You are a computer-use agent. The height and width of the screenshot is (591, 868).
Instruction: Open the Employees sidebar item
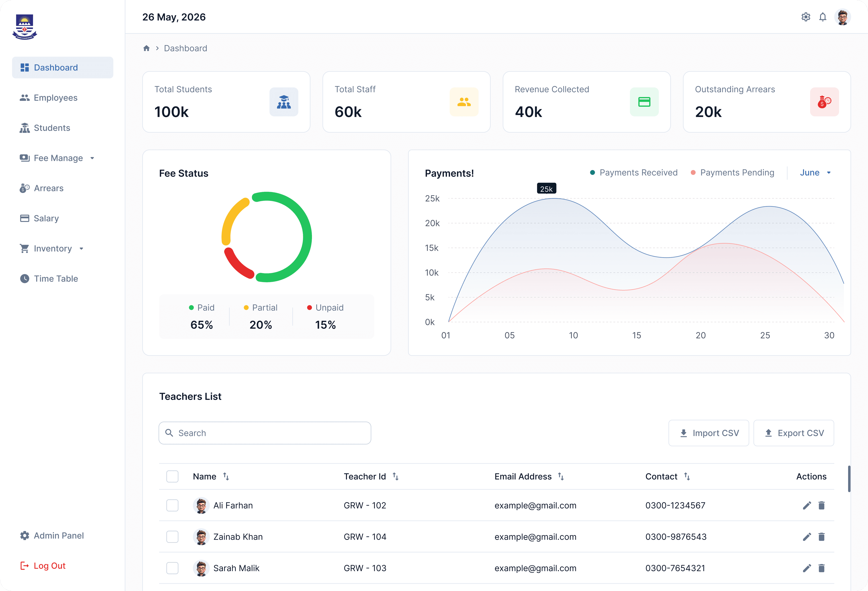tap(49, 97)
